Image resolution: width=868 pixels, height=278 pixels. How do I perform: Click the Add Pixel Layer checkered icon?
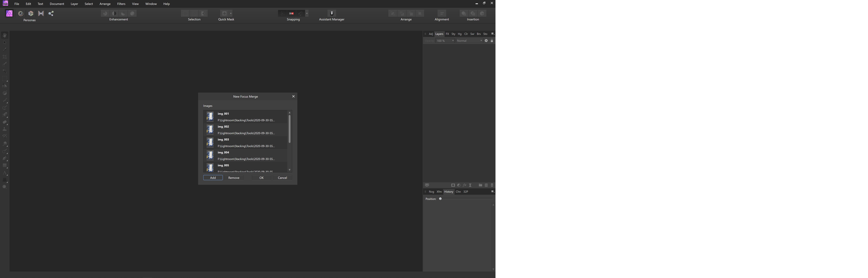click(486, 185)
